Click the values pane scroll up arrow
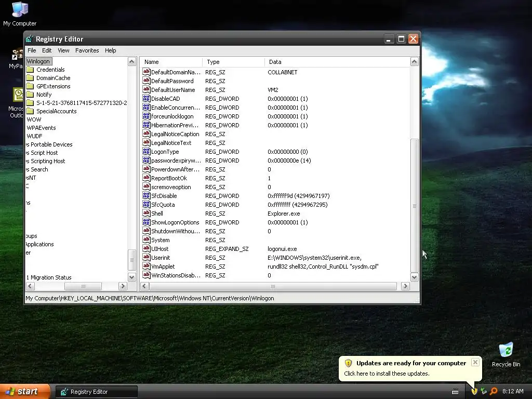 coord(414,61)
